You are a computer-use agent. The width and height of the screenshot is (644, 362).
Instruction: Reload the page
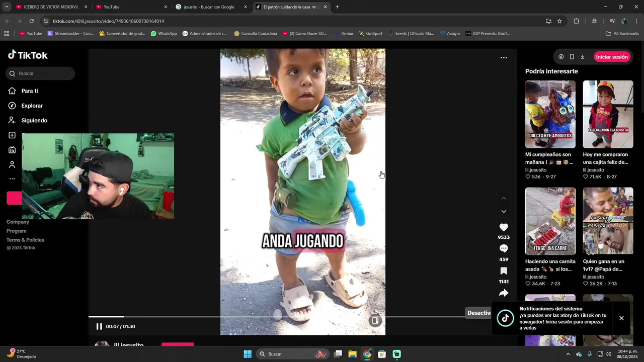31,21
